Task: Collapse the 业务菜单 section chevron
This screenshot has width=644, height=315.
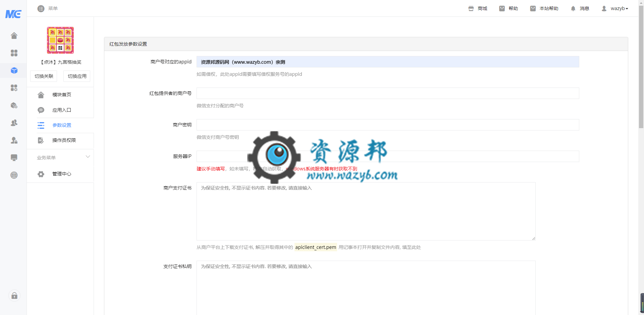Action: tap(88, 157)
